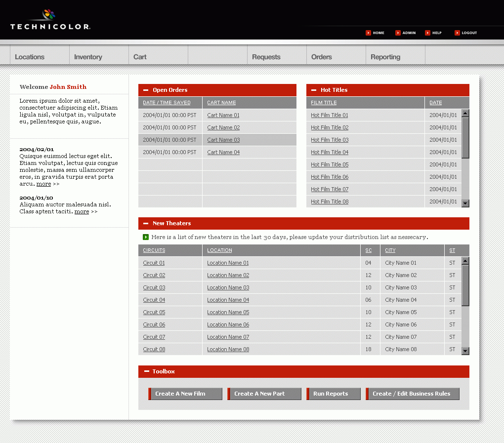Open Hot Film Title 01
This screenshot has height=443, width=504.
(x=330, y=115)
